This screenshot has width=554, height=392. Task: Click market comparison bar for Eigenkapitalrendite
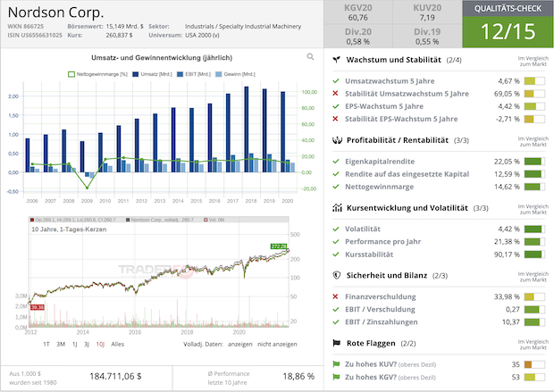(x=534, y=162)
